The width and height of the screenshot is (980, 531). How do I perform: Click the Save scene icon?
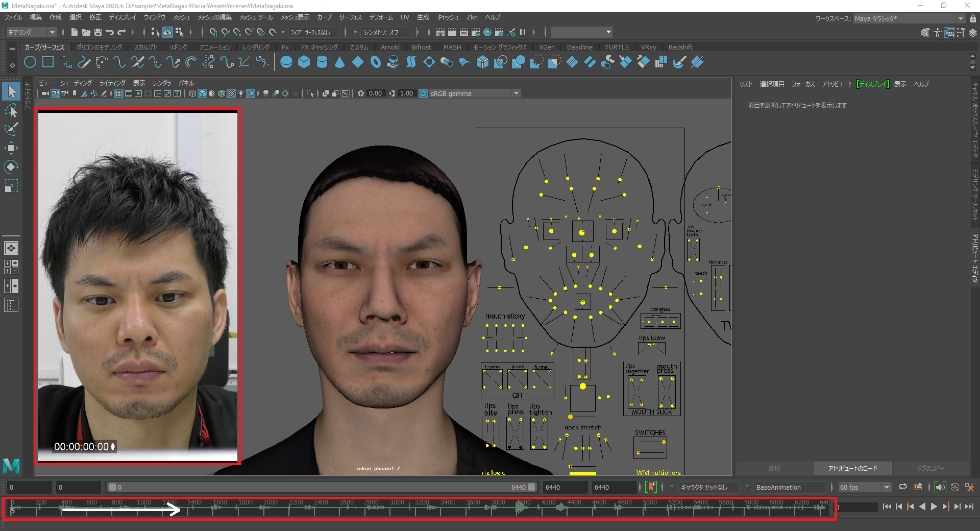click(98, 32)
